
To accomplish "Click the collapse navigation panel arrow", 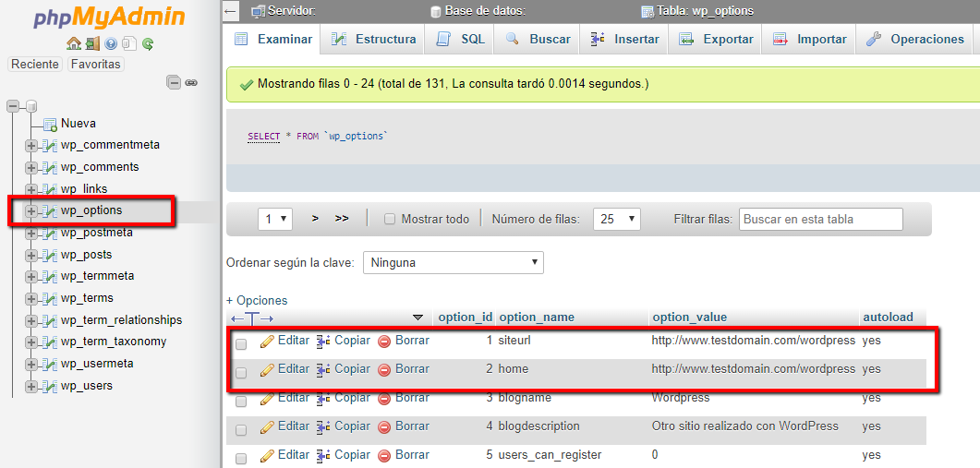I will (x=231, y=11).
